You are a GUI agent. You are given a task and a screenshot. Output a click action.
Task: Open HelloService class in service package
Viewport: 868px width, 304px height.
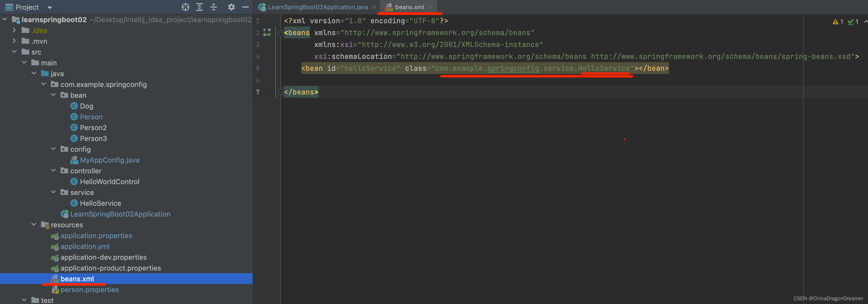coord(100,203)
